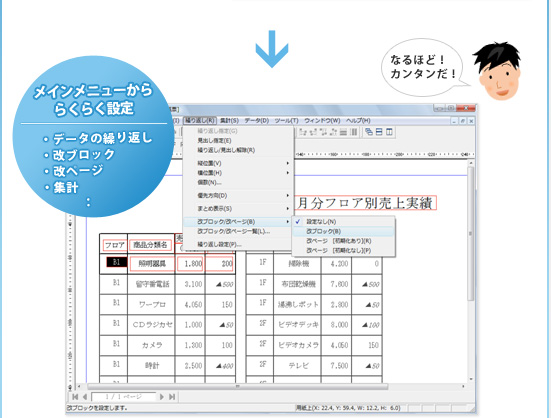Image resolution: width=551 pixels, height=418 pixels.
Task: Click the horizontal scrollbar left arrow
Action: tap(79, 386)
